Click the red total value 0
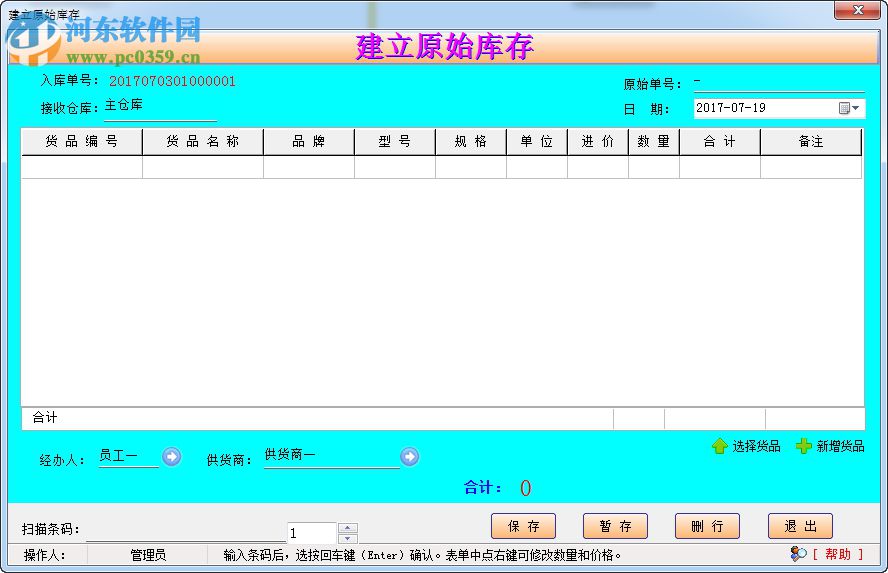888x573 pixels. (x=526, y=488)
